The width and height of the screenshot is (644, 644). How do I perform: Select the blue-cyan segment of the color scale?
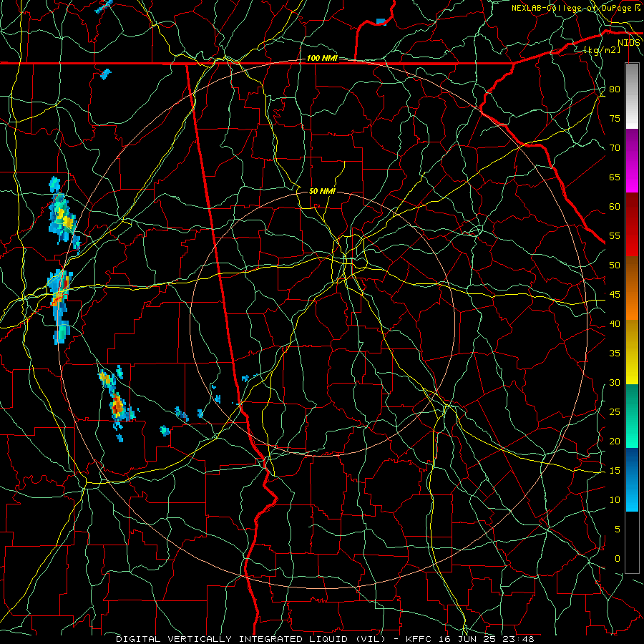pyautogui.click(x=632, y=479)
